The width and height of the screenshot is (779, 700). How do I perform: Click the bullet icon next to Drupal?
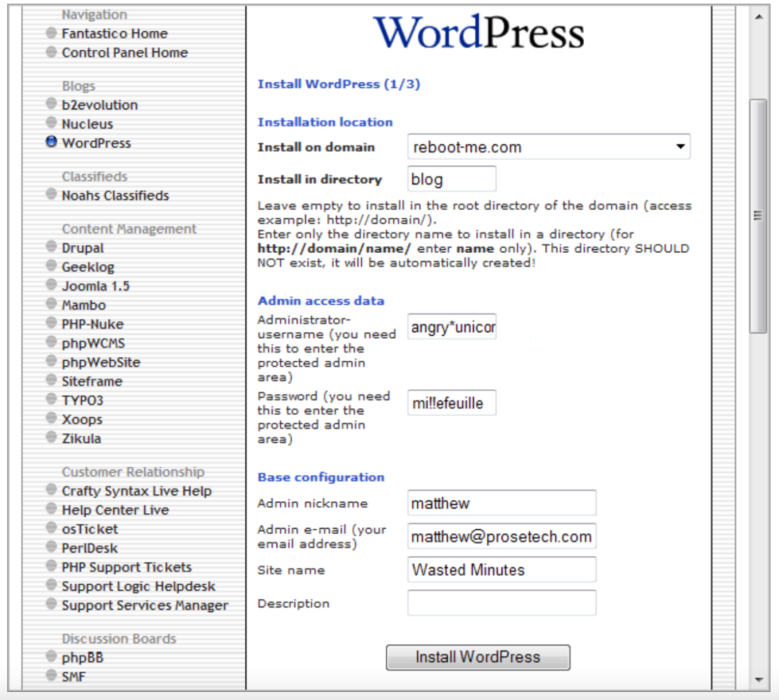[51, 247]
